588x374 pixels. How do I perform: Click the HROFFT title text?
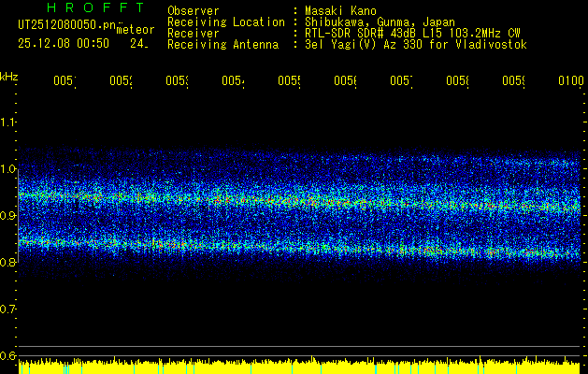point(95,7)
